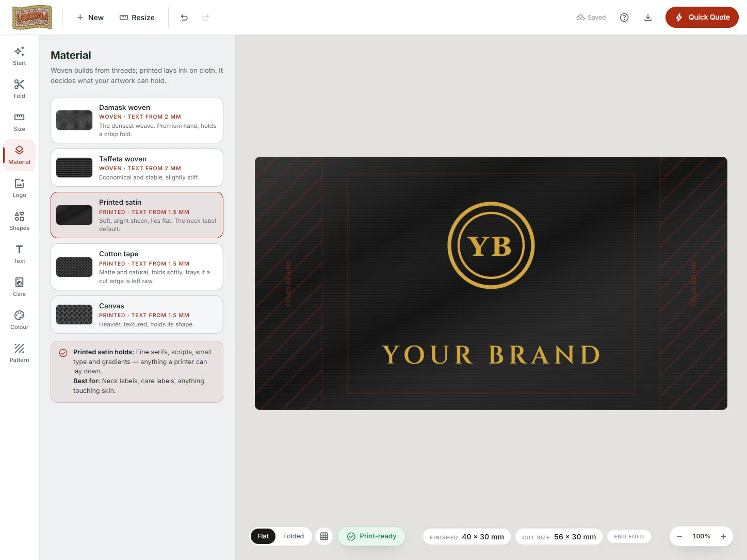Choose the Taffeta woven material card

click(137, 168)
